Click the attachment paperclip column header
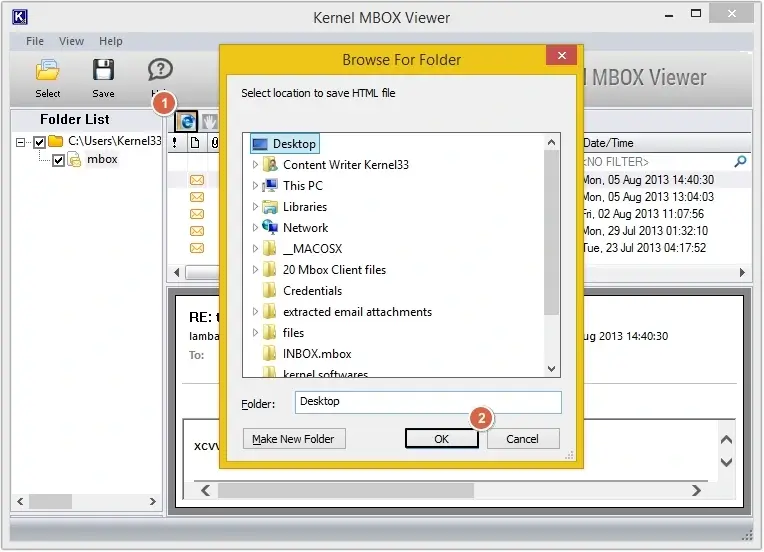The width and height of the screenshot is (764, 552). coord(214,143)
